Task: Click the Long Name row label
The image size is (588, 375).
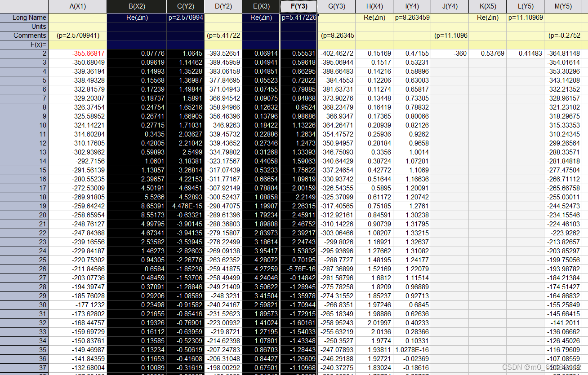Action: pos(24,18)
